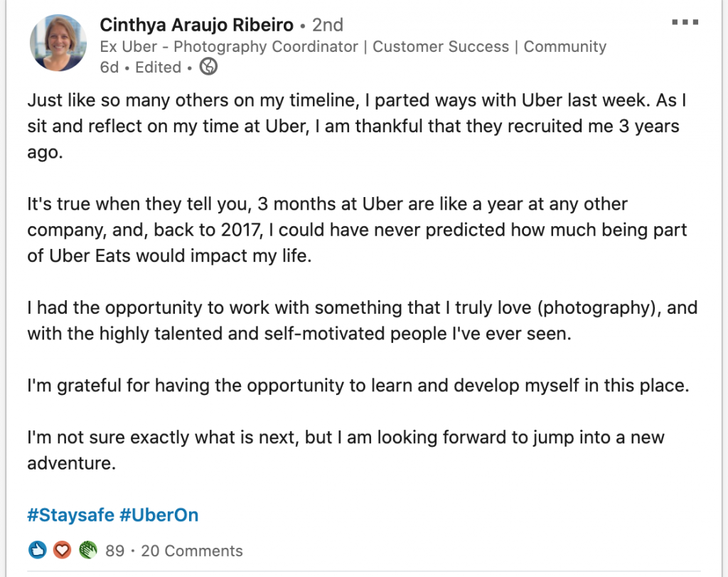Screen dimensions: 728x577
Task: Click the Edited label under the headline
Action: coord(158,68)
